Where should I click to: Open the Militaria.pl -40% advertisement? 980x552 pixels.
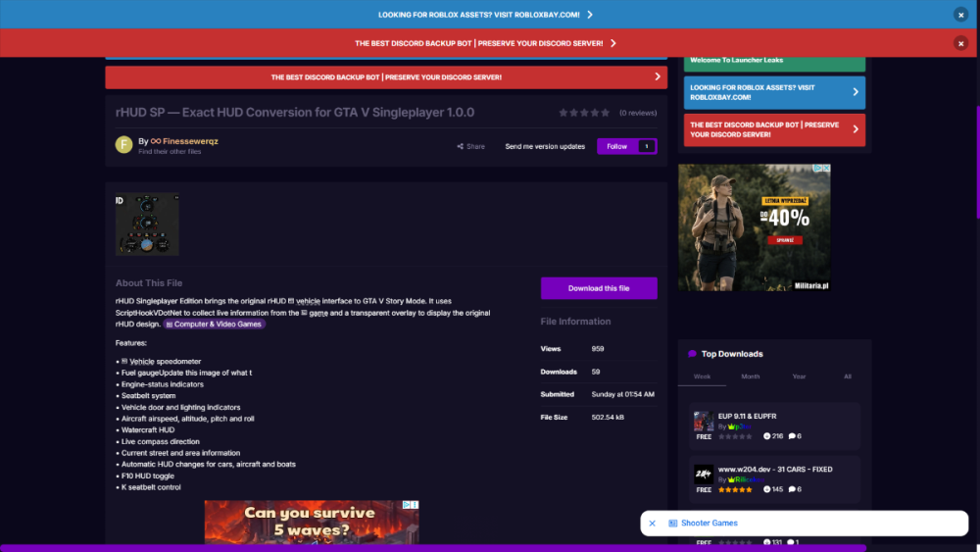[754, 227]
